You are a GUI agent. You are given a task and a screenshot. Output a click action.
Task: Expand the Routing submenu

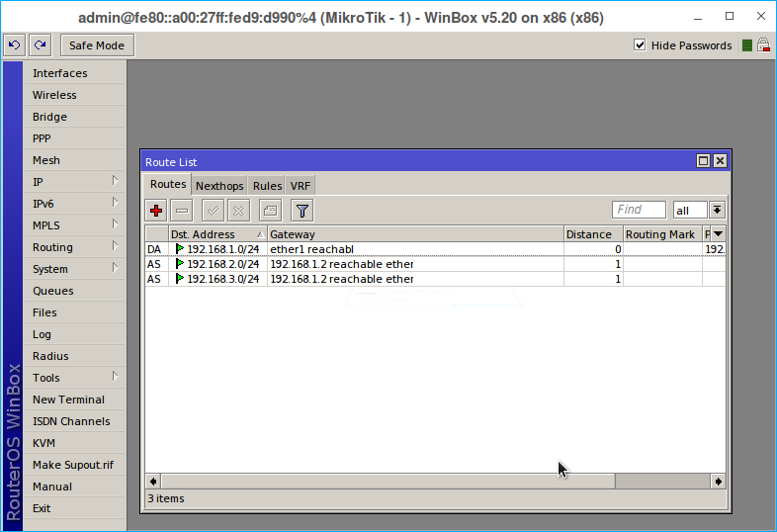[x=75, y=247]
